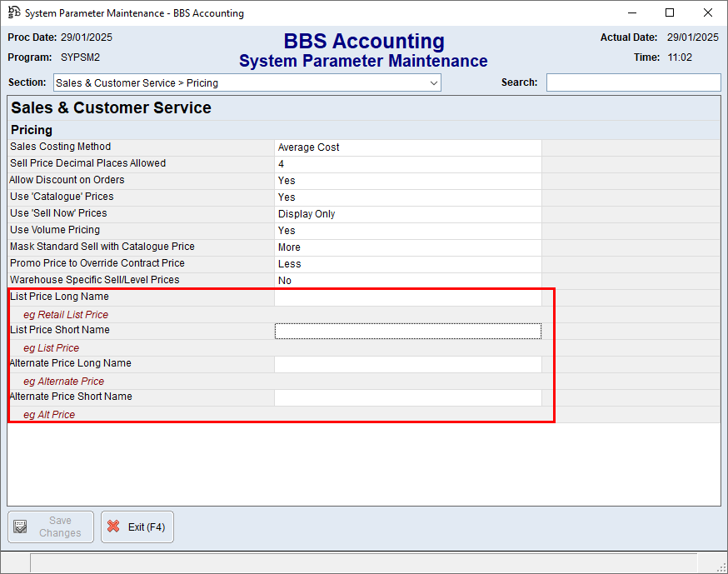The height and width of the screenshot is (574, 728).
Task: Select the Sales Costing Method value field
Action: coord(407,147)
